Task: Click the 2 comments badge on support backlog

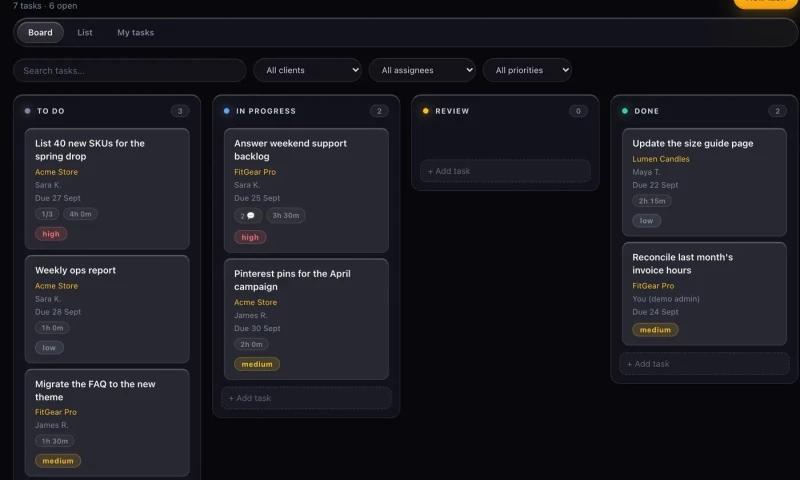Action: 248,215
